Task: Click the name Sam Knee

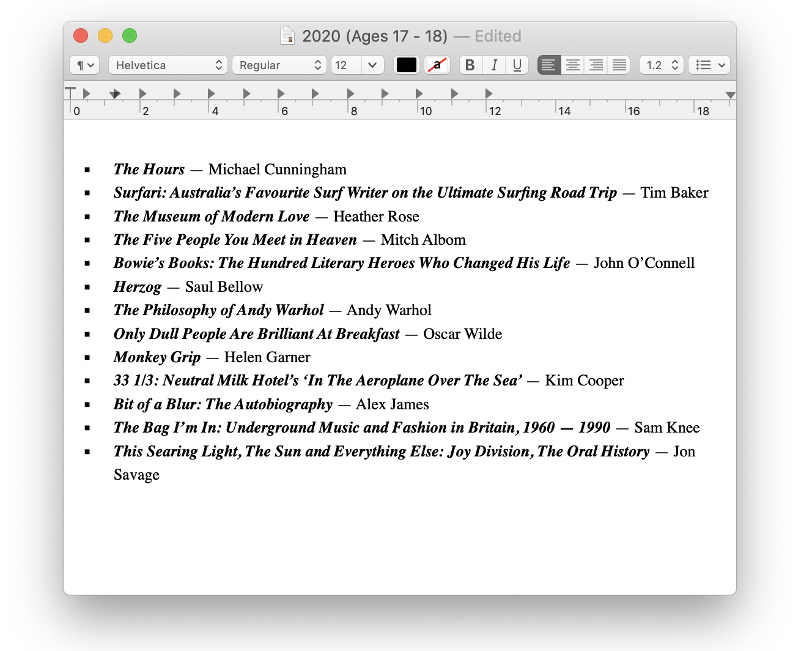Action: pyautogui.click(x=667, y=428)
